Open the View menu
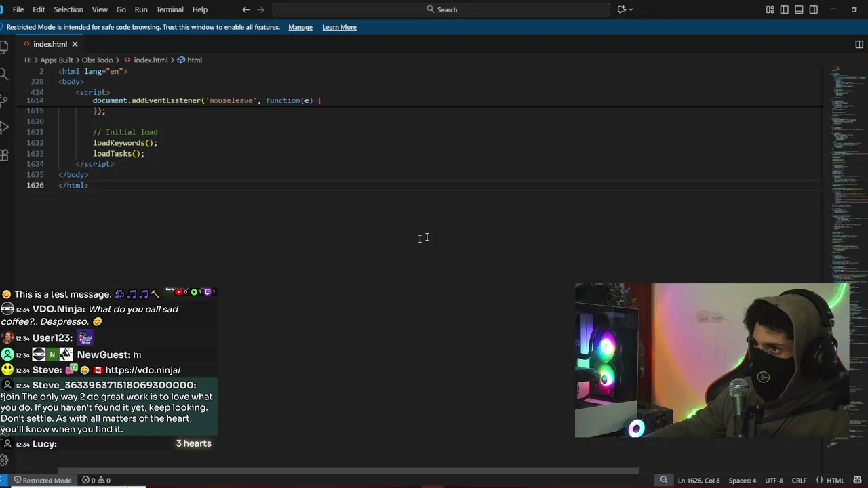The height and width of the screenshot is (488, 868). click(100, 9)
